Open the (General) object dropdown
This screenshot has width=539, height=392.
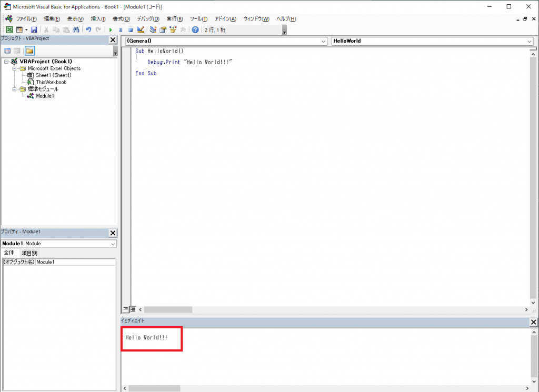[323, 41]
